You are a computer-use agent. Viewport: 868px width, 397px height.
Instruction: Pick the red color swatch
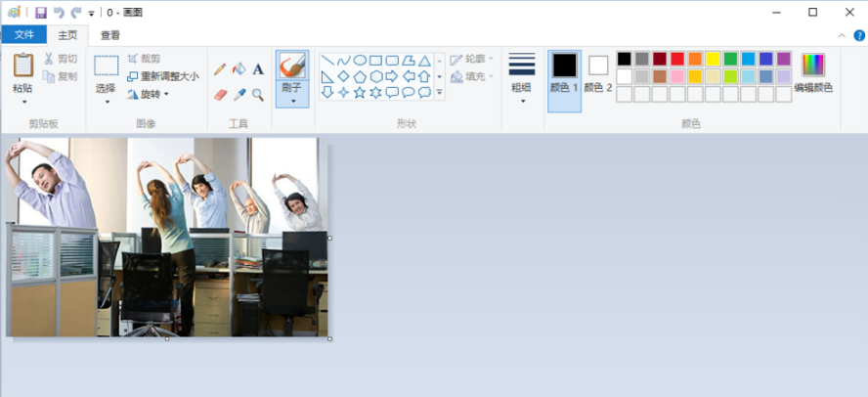click(x=677, y=59)
